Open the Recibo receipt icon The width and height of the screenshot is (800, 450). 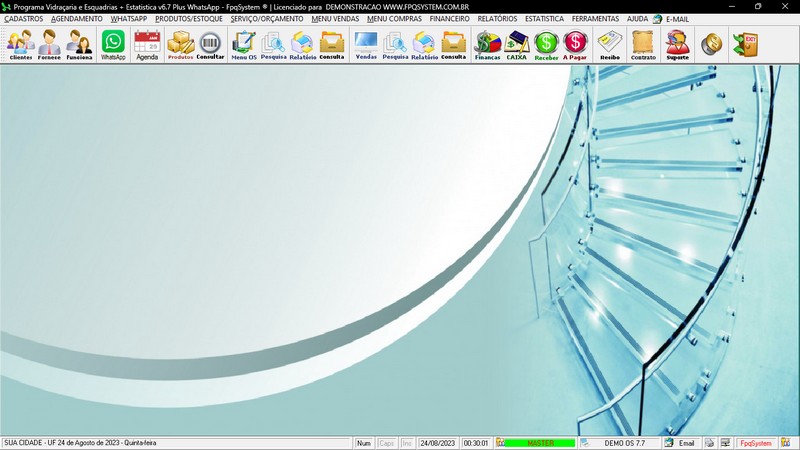pyautogui.click(x=610, y=45)
